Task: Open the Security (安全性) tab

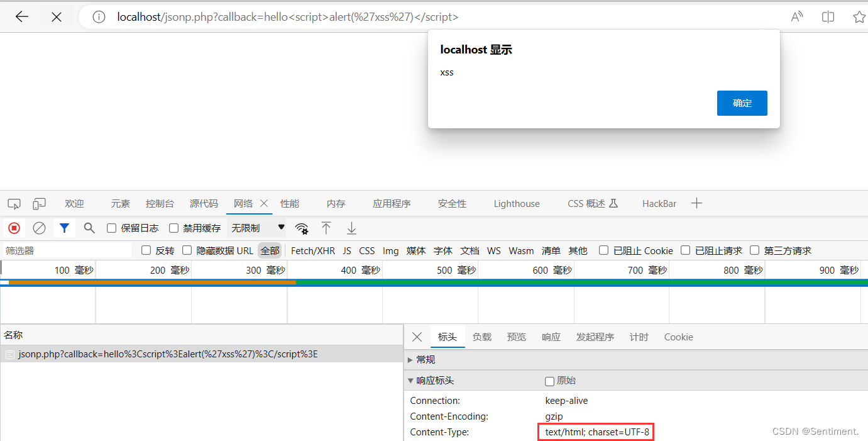Action: tap(452, 203)
